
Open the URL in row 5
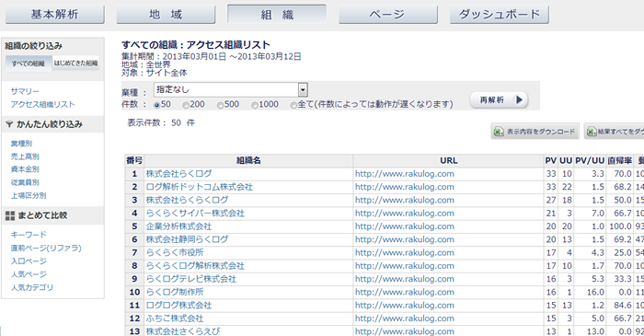[405, 226]
